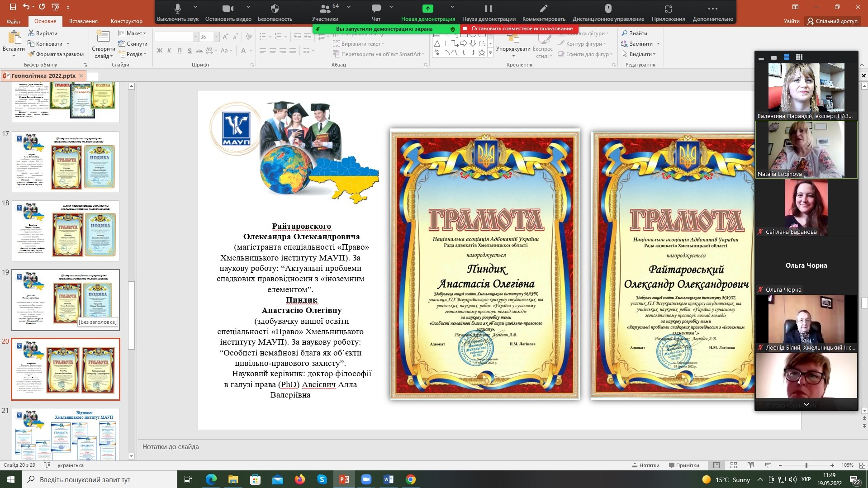This screenshot has width=868, height=488.
Task: Expand the font size dropdown
Action: (x=216, y=37)
